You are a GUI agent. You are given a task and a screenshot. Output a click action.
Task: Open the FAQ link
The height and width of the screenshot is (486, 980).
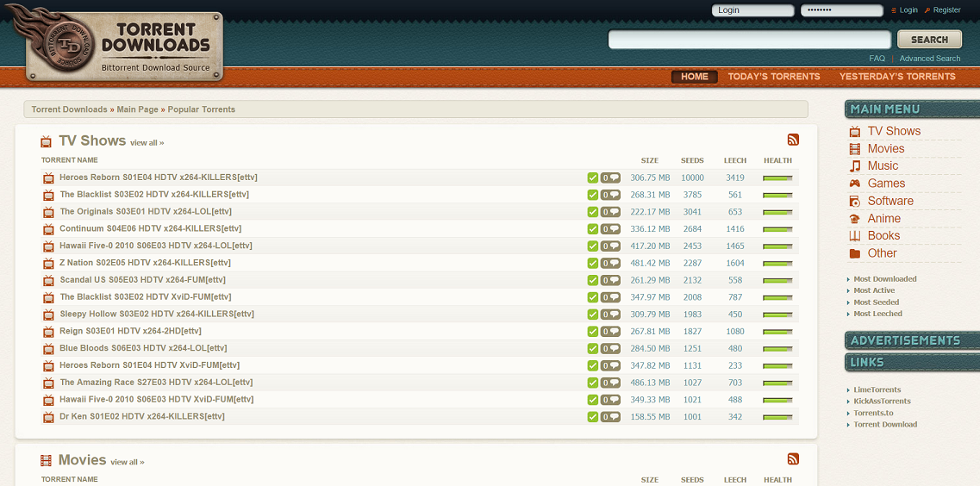coord(877,58)
